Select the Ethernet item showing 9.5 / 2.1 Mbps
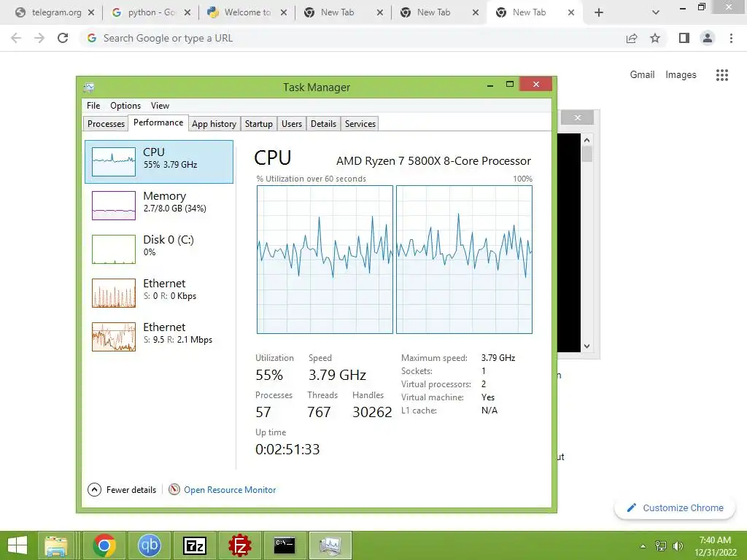This screenshot has height=560, width=747. [158, 337]
